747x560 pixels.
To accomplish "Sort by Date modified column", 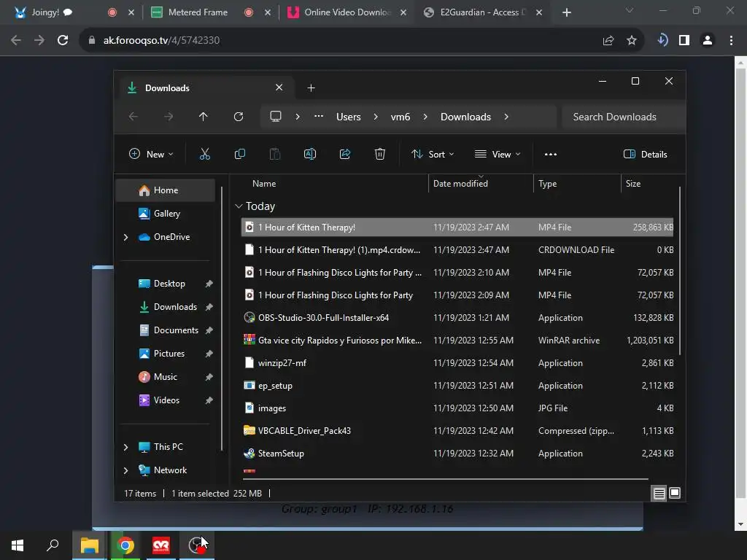I will point(460,183).
